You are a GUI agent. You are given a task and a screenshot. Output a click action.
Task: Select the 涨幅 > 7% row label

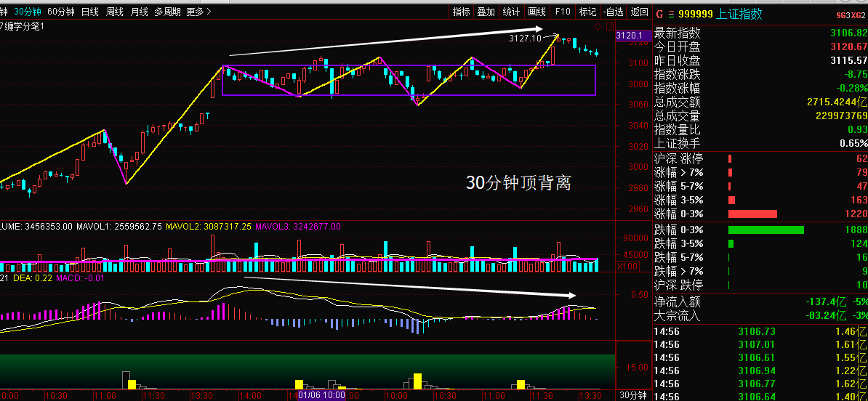point(679,173)
